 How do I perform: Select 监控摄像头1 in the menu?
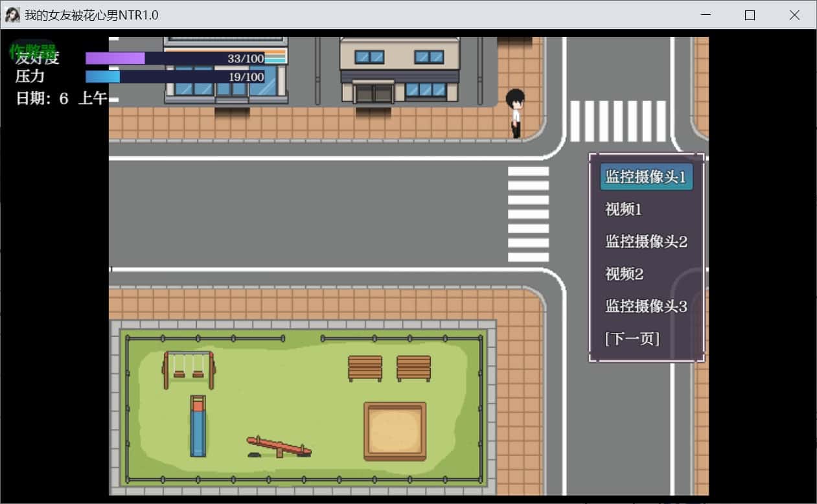pyautogui.click(x=646, y=177)
